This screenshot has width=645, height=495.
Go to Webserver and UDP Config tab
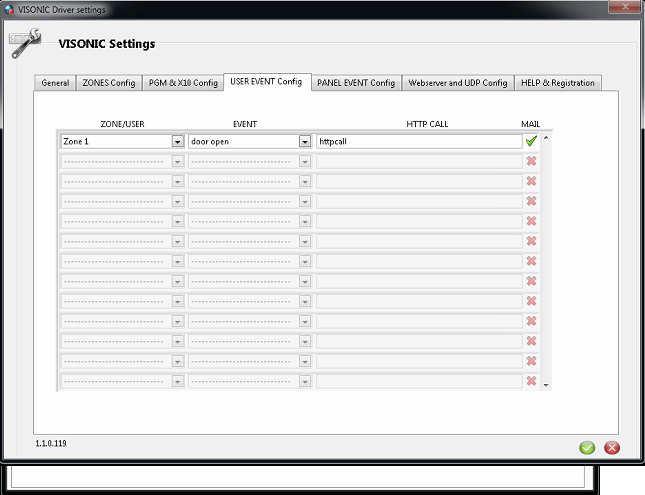pos(458,83)
